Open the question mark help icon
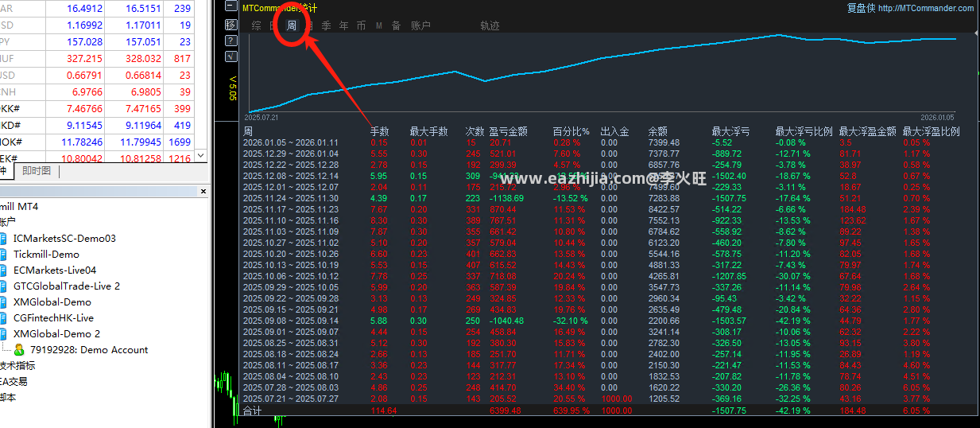 pos(230,41)
